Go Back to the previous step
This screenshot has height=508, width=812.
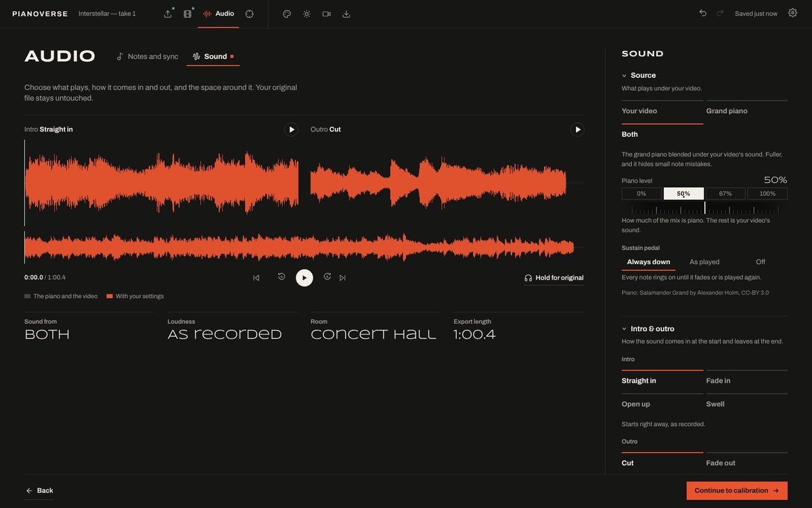tap(39, 490)
